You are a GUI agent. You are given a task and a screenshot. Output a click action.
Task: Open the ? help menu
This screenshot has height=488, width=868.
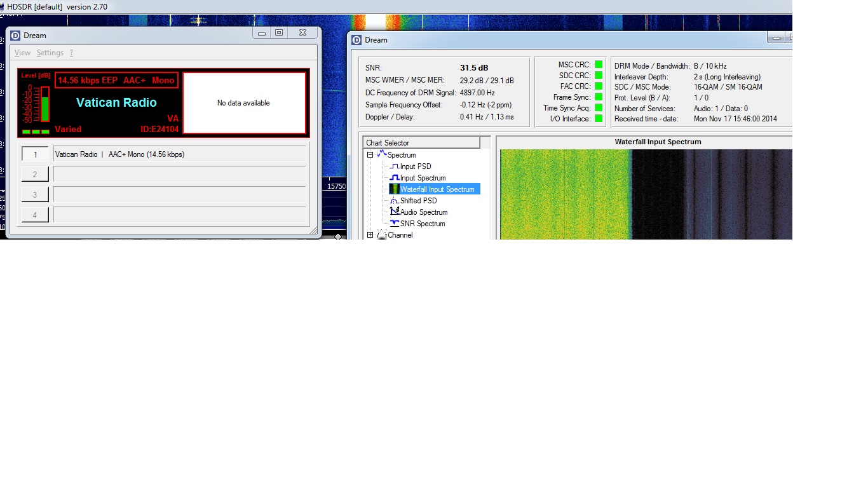(72, 53)
